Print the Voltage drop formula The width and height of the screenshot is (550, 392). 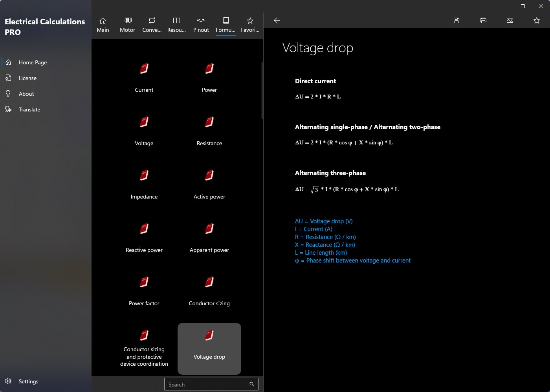tap(483, 20)
